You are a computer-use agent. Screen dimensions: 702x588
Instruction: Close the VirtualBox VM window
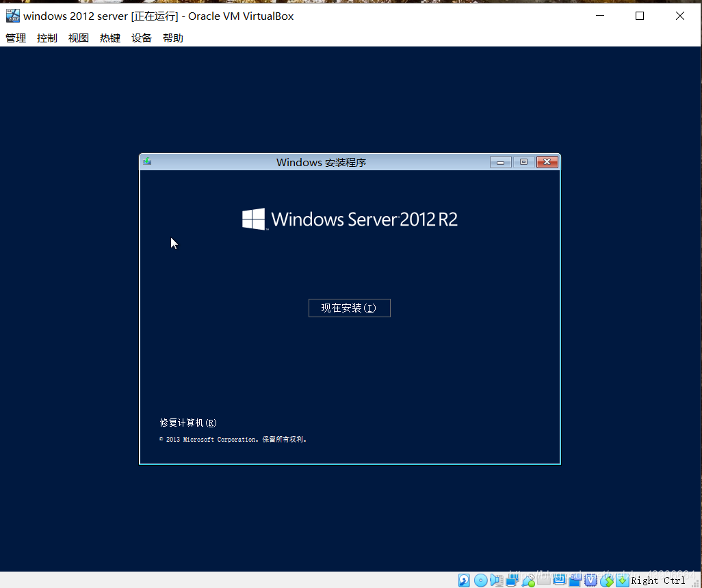click(x=679, y=16)
